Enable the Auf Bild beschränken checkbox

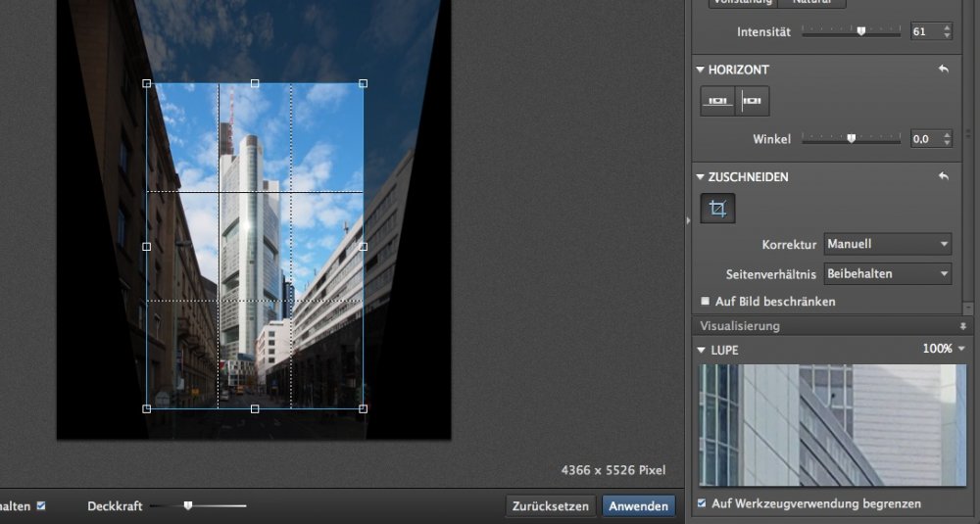(x=706, y=302)
